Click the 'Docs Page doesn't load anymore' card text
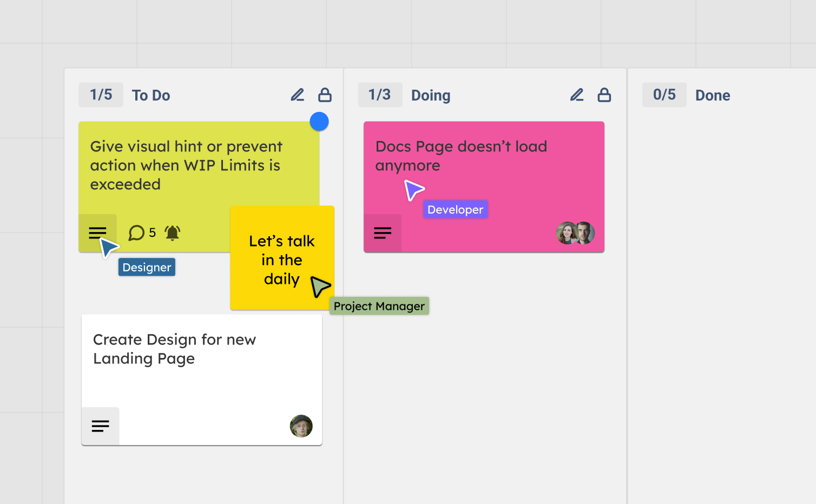The width and height of the screenshot is (816, 504). click(x=461, y=156)
